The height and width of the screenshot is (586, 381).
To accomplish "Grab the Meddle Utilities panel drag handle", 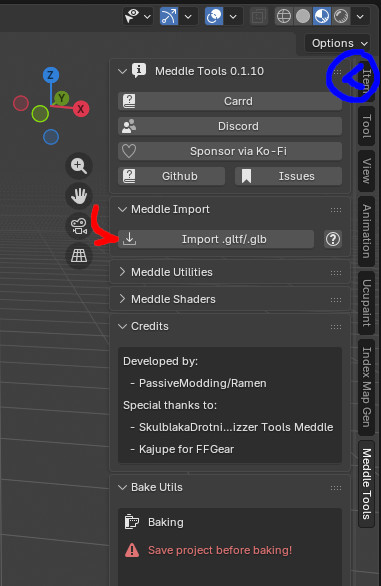I will pyautogui.click(x=336, y=273).
